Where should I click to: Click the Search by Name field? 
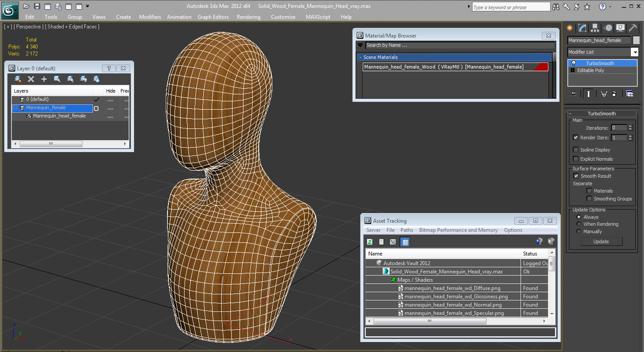coord(460,45)
